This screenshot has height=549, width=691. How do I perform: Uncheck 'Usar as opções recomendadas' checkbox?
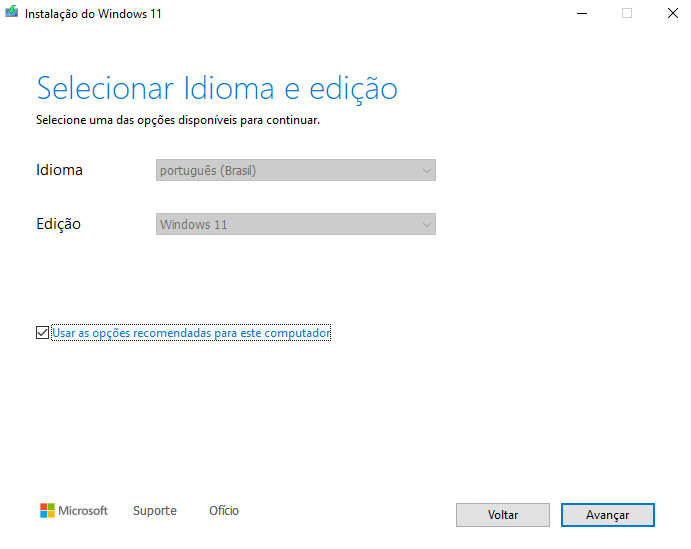tap(42, 333)
